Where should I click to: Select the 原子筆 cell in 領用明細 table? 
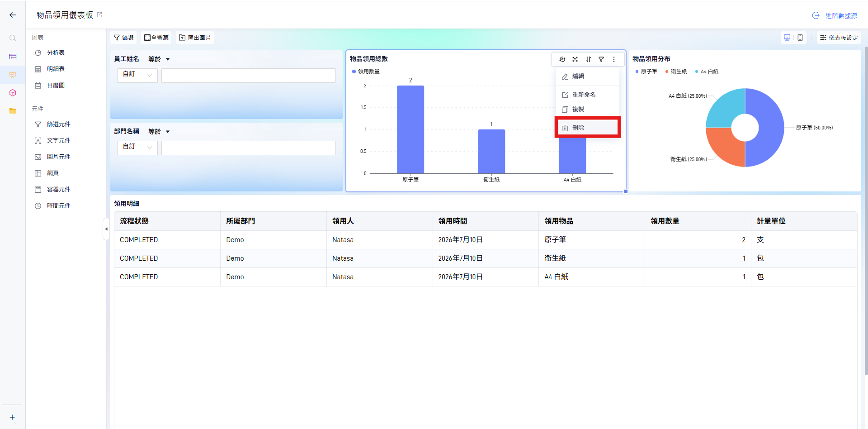tap(592, 240)
